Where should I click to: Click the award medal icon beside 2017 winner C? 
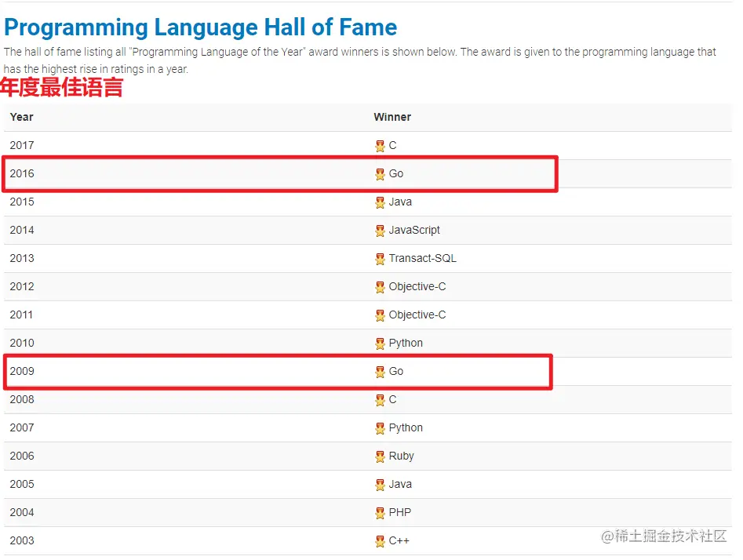(x=380, y=146)
